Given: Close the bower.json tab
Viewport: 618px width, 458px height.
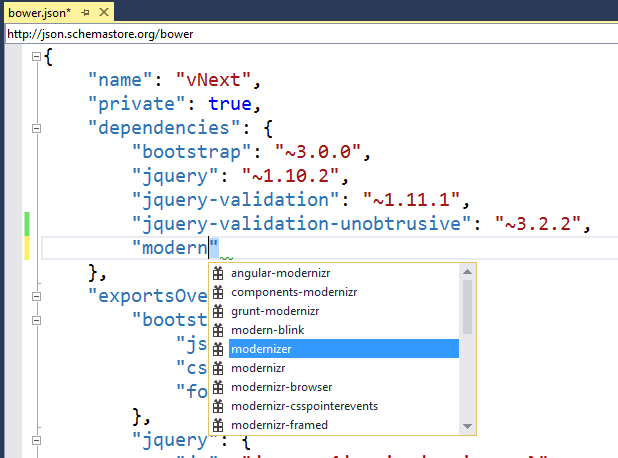Looking at the screenshot, I should (x=104, y=13).
